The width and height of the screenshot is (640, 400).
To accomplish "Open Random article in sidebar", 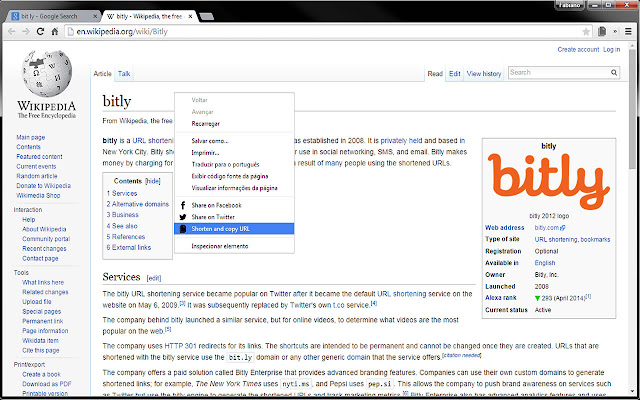I will pos(37,176).
